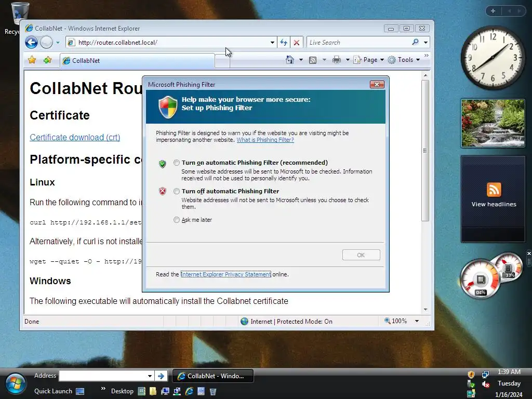This screenshot has width=532, height=399.
Task: Click the Live Search magnifier icon
Action: point(415,42)
